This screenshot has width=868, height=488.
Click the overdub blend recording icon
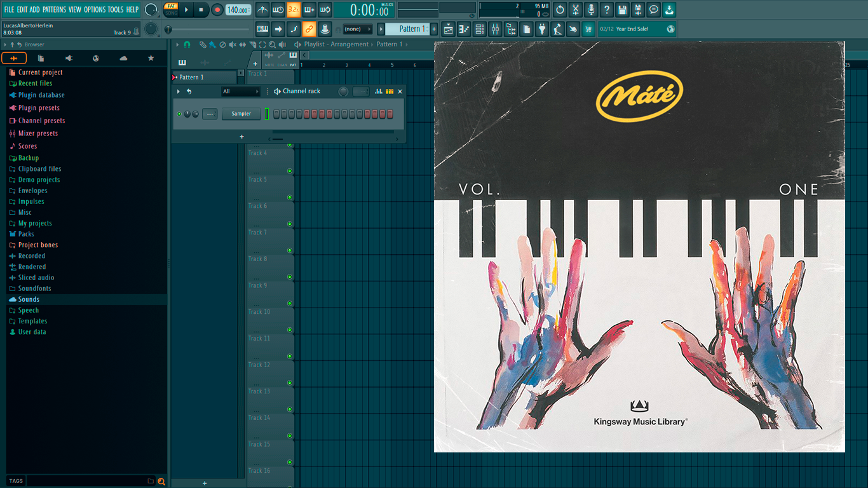309,10
